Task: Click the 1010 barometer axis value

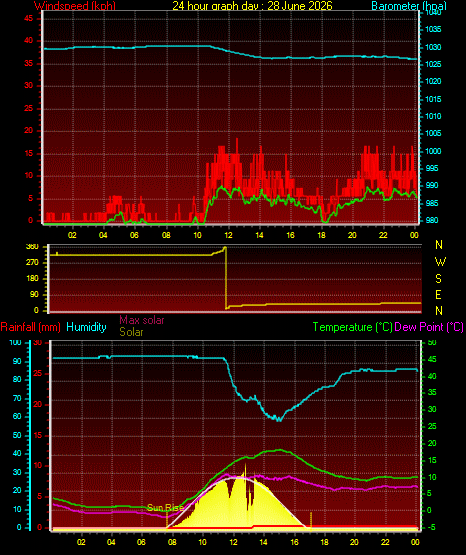Action: 433,116
